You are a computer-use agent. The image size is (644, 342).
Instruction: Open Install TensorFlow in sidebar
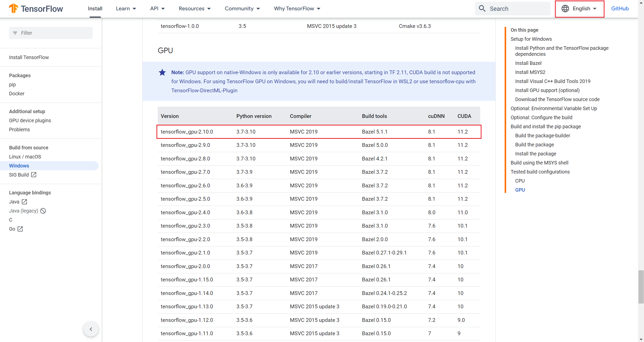[x=29, y=57]
